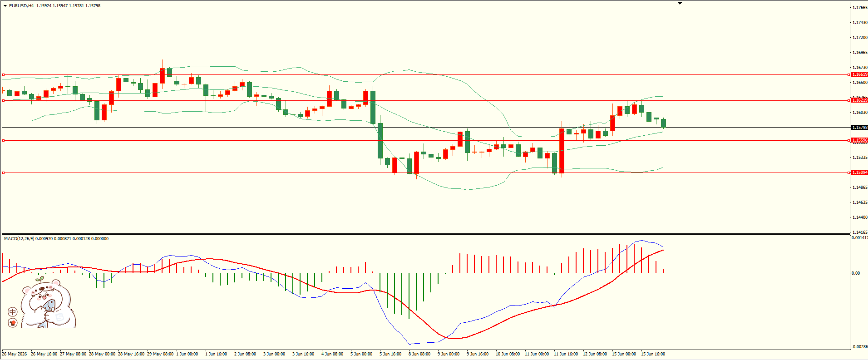The image size is (868, 360).
Task: Select the 1.15094 line's left square handle
Action: coord(3,173)
